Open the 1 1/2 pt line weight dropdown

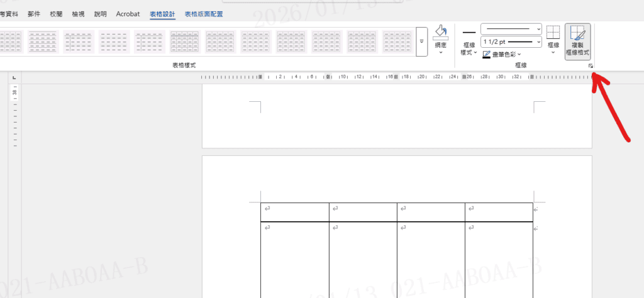point(511,41)
